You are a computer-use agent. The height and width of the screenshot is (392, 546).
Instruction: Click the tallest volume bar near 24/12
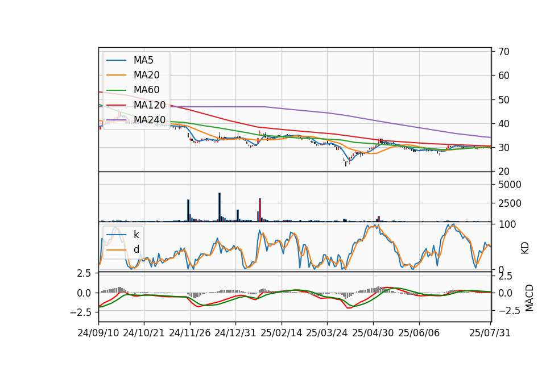click(x=220, y=207)
